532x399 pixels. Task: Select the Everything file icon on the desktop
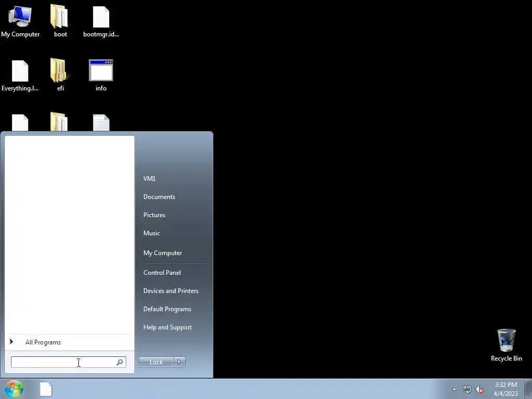[20, 75]
